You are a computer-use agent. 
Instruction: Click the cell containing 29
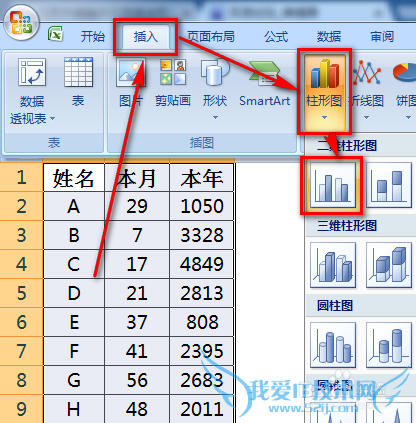137,206
